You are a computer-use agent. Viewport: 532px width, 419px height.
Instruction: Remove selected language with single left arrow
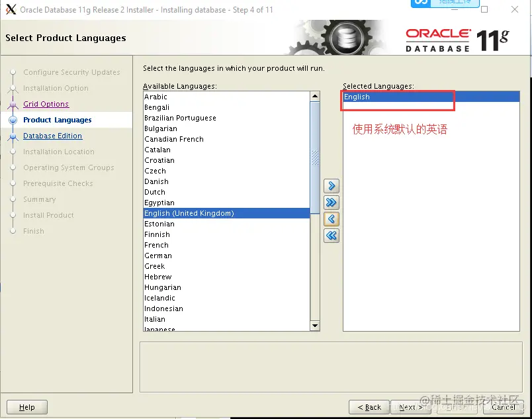[332, 219]
